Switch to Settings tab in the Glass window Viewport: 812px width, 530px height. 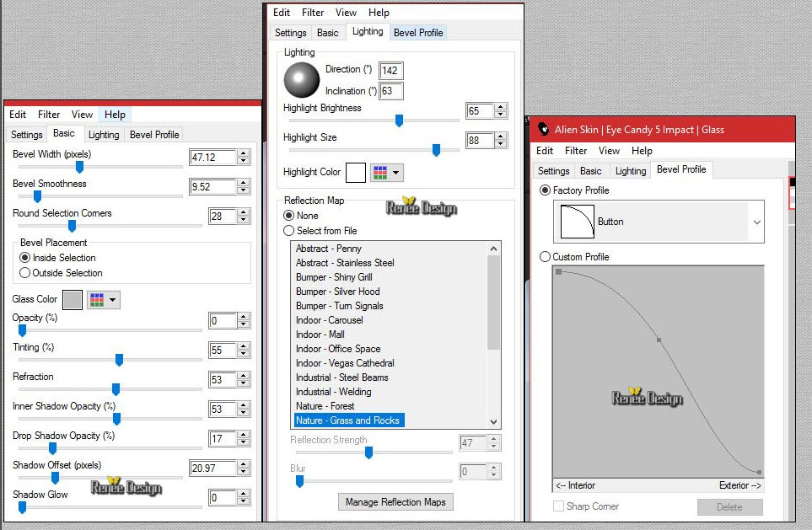(554, 171)
